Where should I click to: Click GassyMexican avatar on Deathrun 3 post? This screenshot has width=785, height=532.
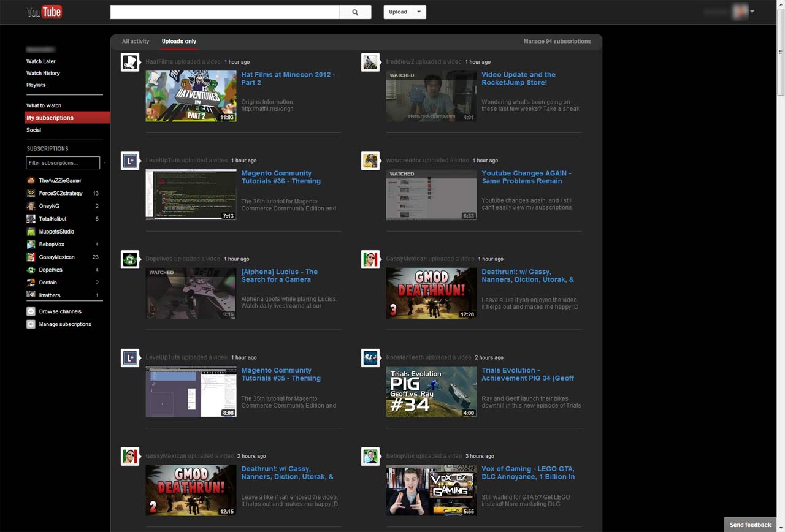(x=370, y=260)
